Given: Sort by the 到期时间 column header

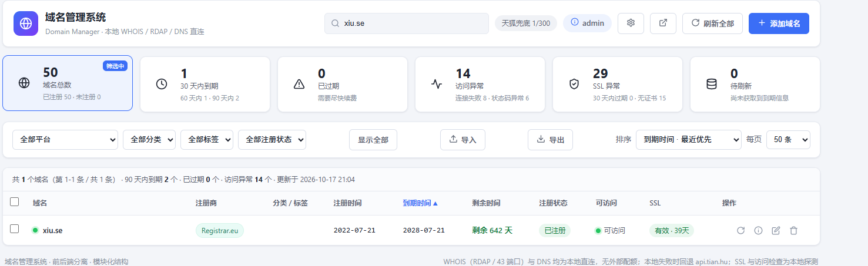Looking at the screenshot, I should pos(420,203).
